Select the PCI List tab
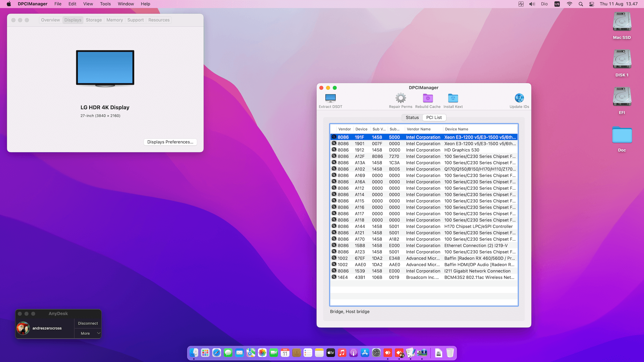Image resolution: width=644 pixels, height=362 pixels. [x=434, y=118]
